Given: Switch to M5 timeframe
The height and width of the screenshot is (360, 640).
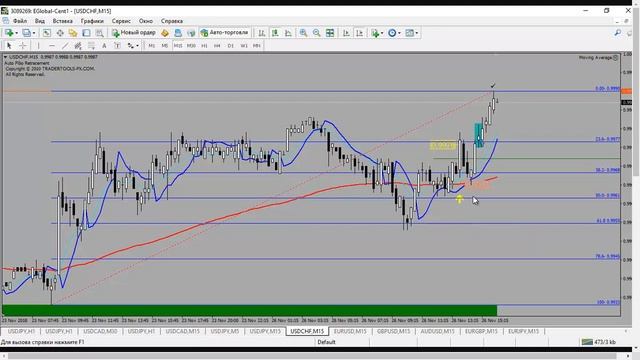Looking at the screenshot, I should point(164,46).
